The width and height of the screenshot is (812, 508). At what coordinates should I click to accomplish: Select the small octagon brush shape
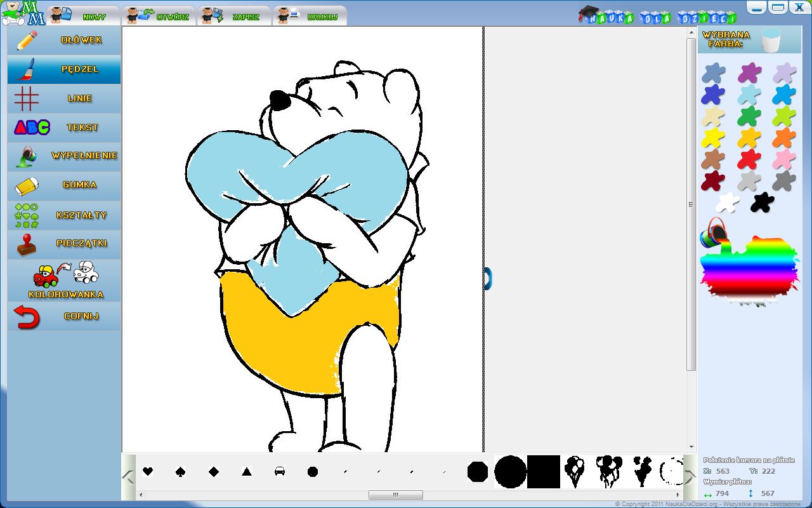313,471
